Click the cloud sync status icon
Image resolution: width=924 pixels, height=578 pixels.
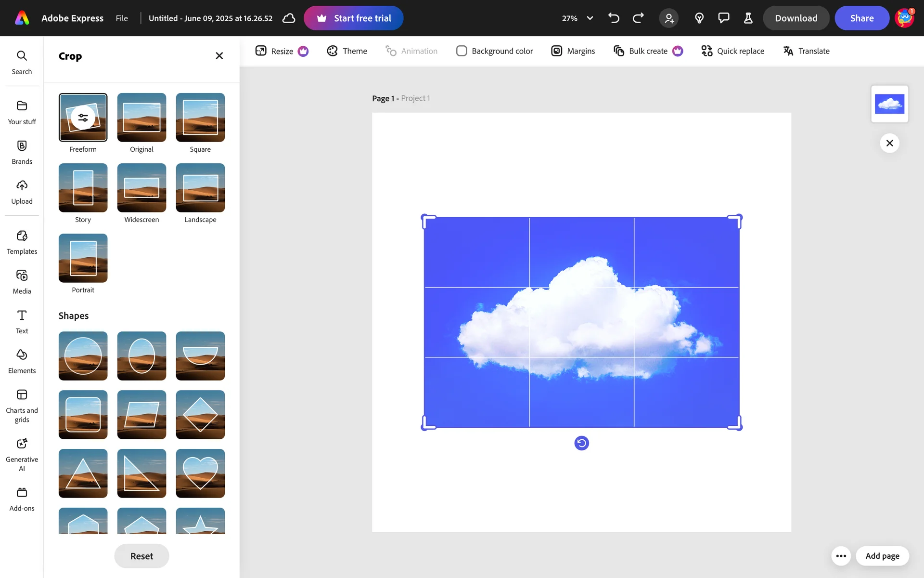pos(289,18)
